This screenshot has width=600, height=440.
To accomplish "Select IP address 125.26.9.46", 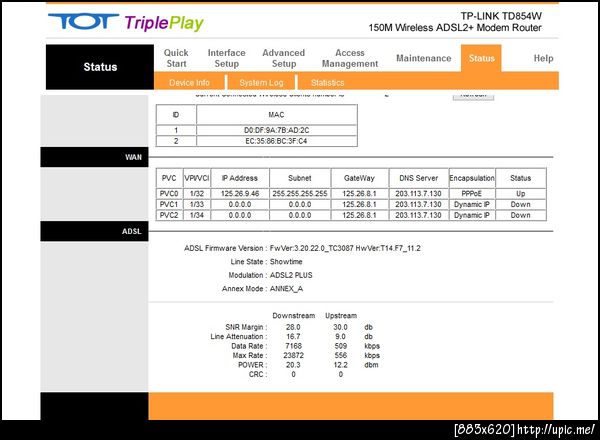I will click(x=240, y=194).
